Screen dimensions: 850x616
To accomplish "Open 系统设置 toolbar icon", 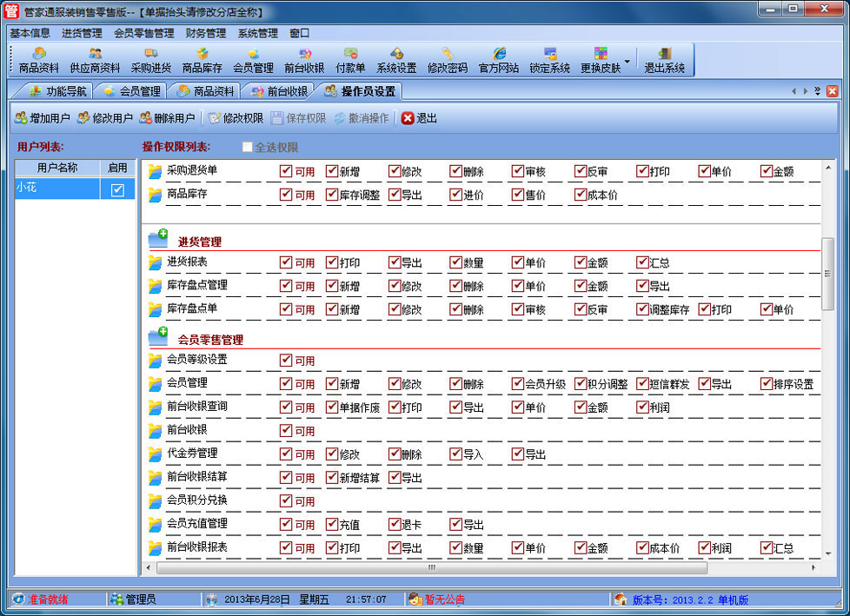I will point(396,60).
